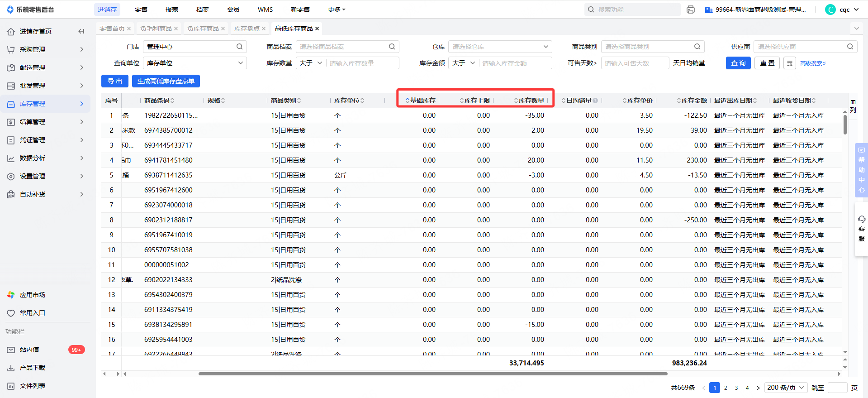868x398 pixels.
Task: Open 客服 customer service panel
Action: click(861, 229)
